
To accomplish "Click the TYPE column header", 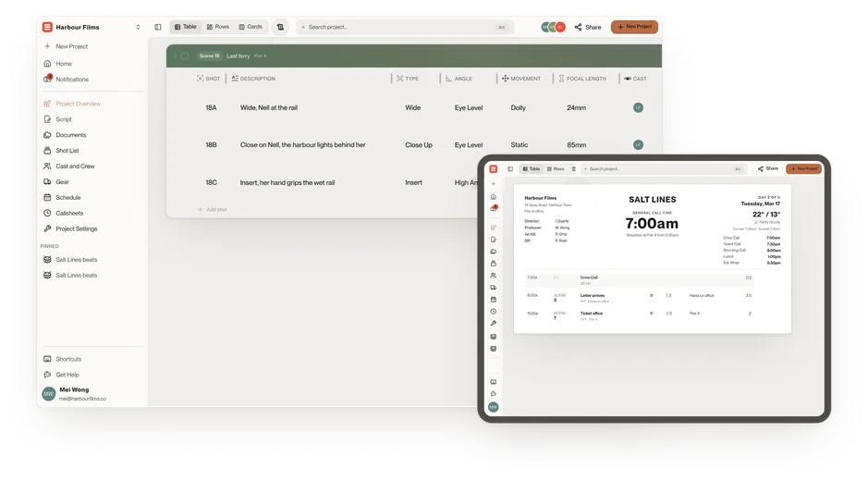I will point(408,79).
